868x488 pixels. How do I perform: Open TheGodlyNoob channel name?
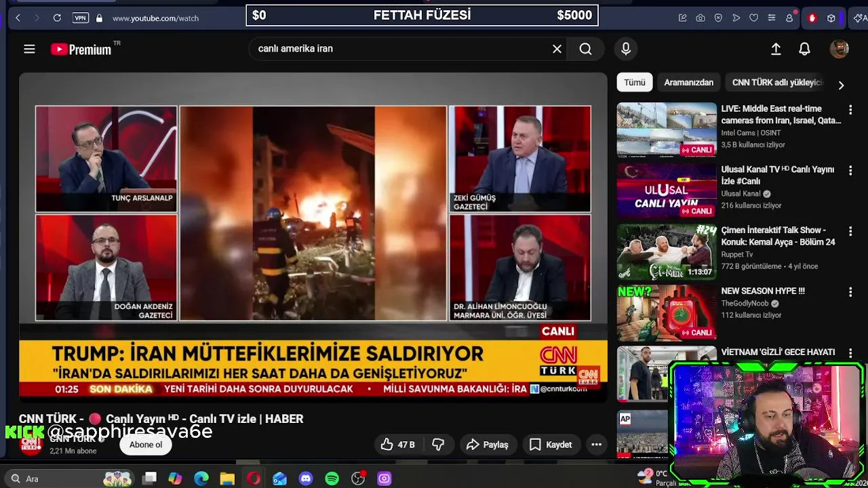[746, 304]
